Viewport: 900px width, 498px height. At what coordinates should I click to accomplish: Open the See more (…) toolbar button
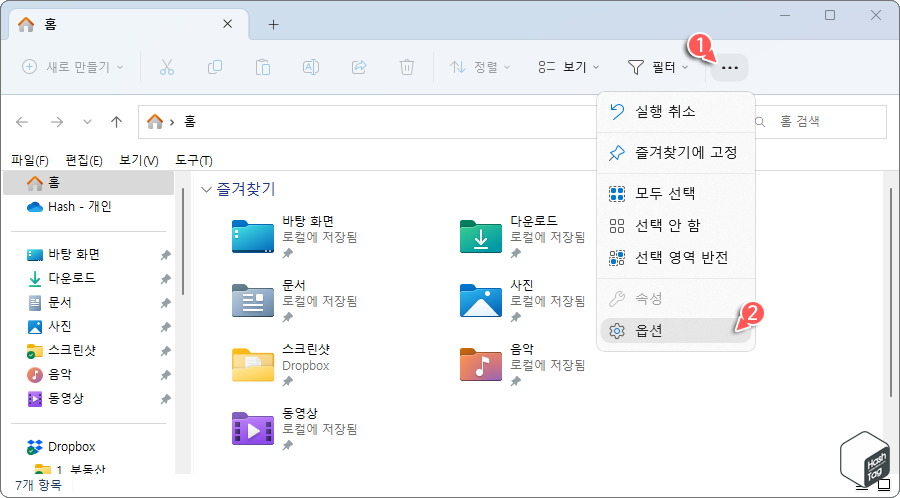tap(730, 68)
